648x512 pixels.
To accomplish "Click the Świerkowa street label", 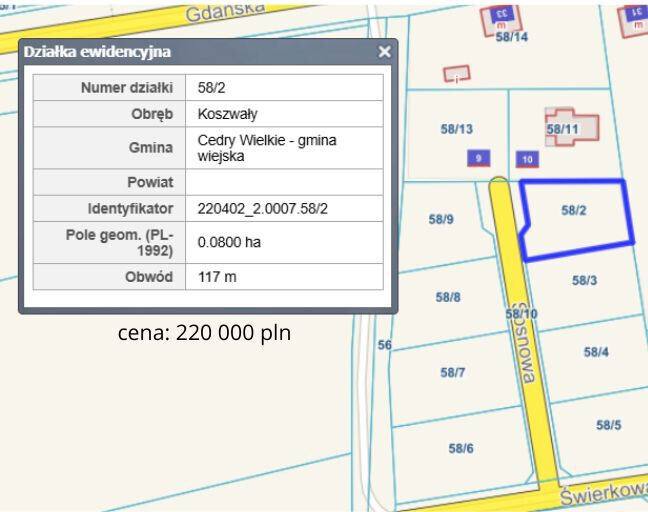I will pyautogui.click(x=604, y=493).
